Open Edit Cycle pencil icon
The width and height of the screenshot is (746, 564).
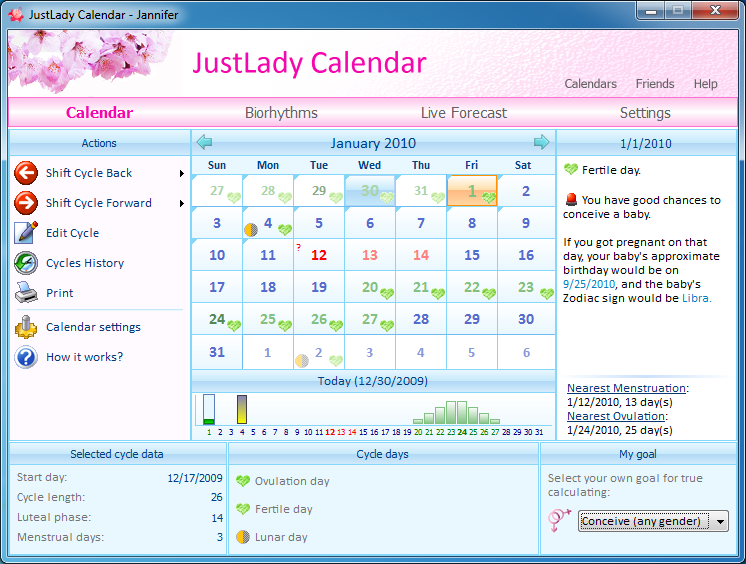pyautogui.click(x=26, y=233)
